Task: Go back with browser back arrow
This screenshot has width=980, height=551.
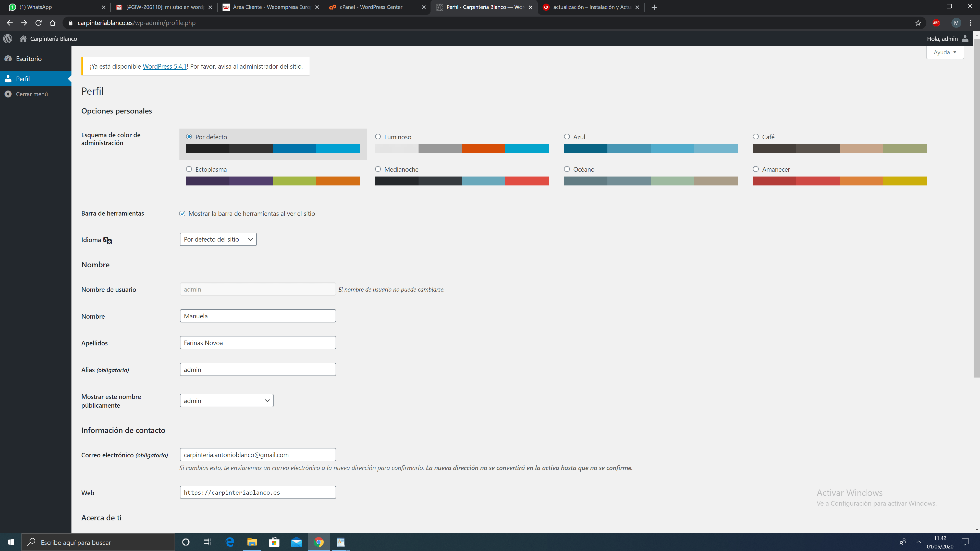Action: coord(10,23)
